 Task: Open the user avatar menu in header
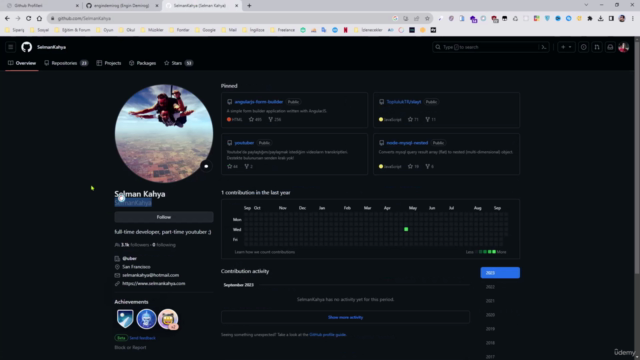click(624, 47)
